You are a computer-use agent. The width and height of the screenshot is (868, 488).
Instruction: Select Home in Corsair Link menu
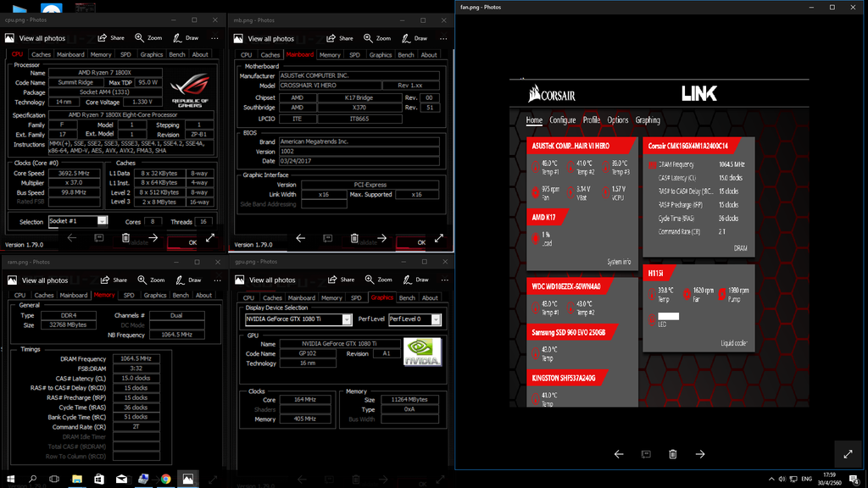[x=534, y=120]
